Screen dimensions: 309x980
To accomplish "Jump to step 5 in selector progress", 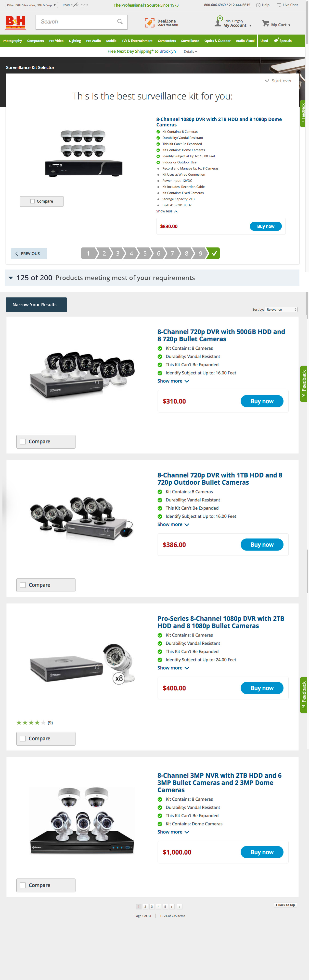I will [x=145, y=253].
